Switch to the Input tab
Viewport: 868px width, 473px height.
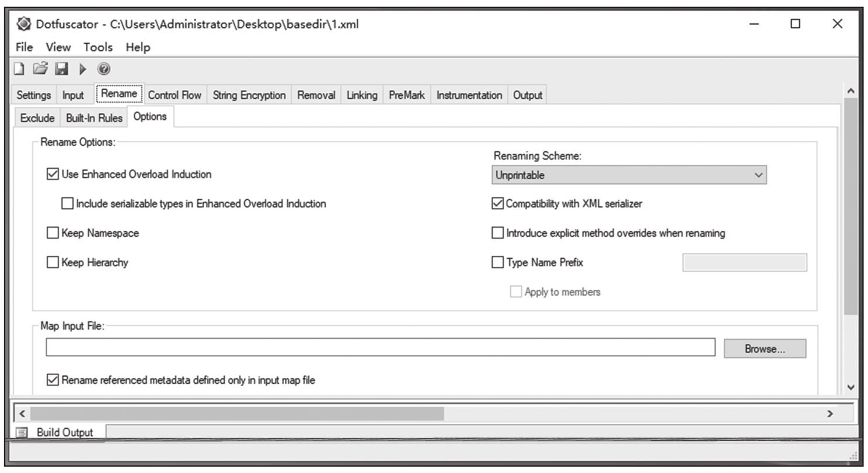point(74,95)
